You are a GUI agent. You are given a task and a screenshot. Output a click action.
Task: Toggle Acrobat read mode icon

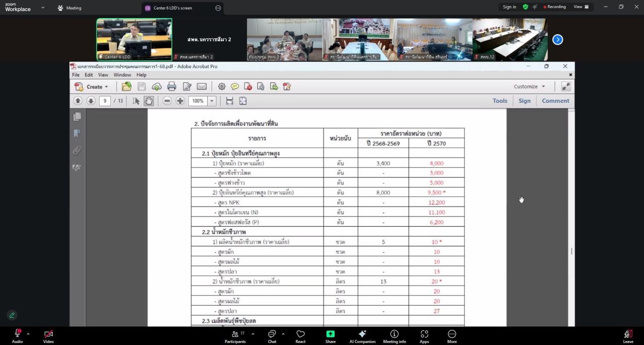click(566, 87)
